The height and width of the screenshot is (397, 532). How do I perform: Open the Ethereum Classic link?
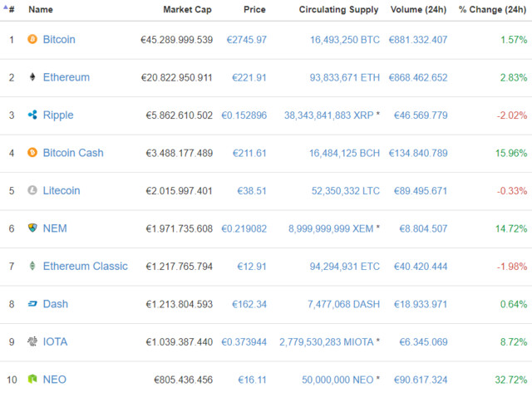85,266
